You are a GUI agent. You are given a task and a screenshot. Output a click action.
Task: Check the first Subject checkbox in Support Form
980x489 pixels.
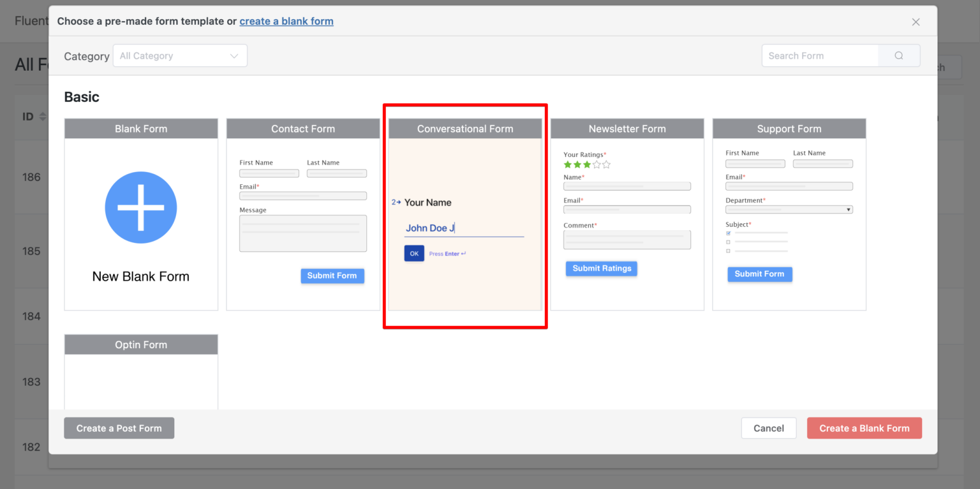tap(728, 233)
